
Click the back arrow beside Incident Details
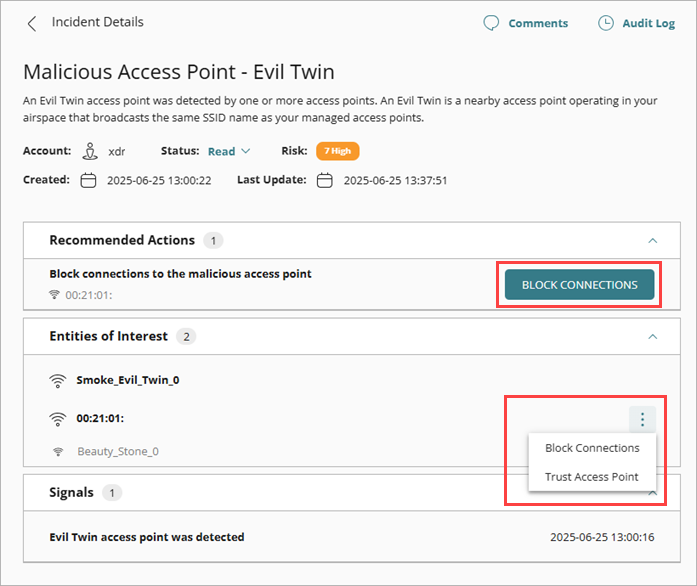(x=32, y=23)
